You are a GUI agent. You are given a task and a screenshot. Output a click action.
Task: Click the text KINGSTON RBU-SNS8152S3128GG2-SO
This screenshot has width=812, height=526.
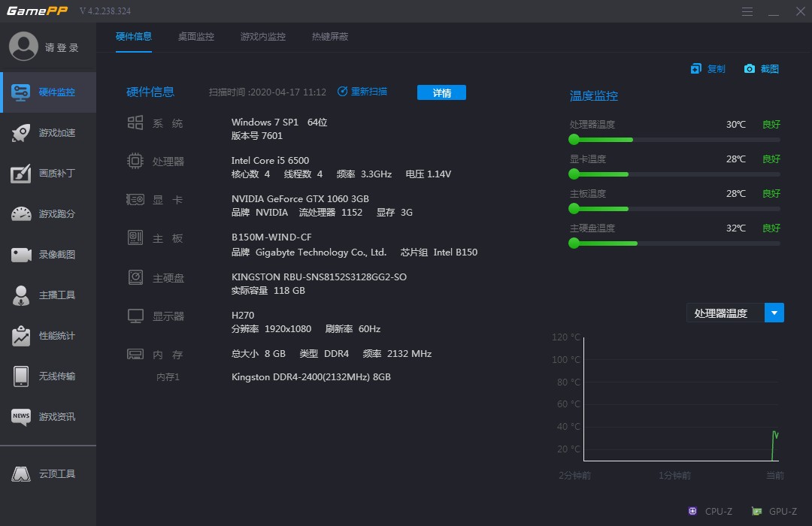click(319, 277)
